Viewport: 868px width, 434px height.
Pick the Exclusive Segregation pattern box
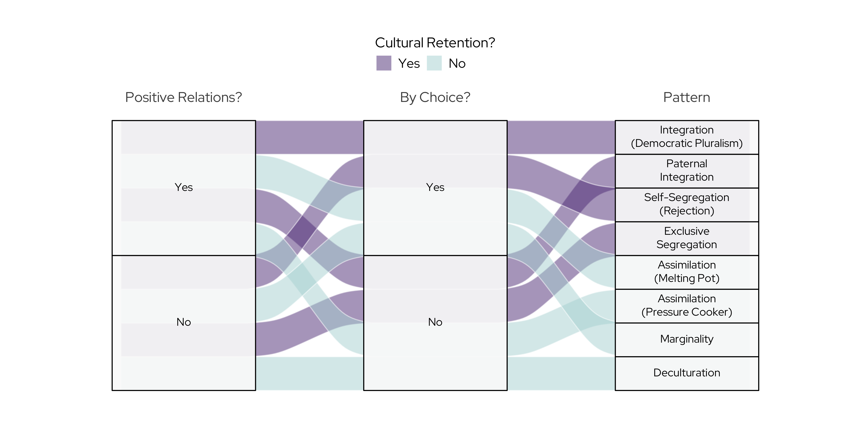pos(686,238)
